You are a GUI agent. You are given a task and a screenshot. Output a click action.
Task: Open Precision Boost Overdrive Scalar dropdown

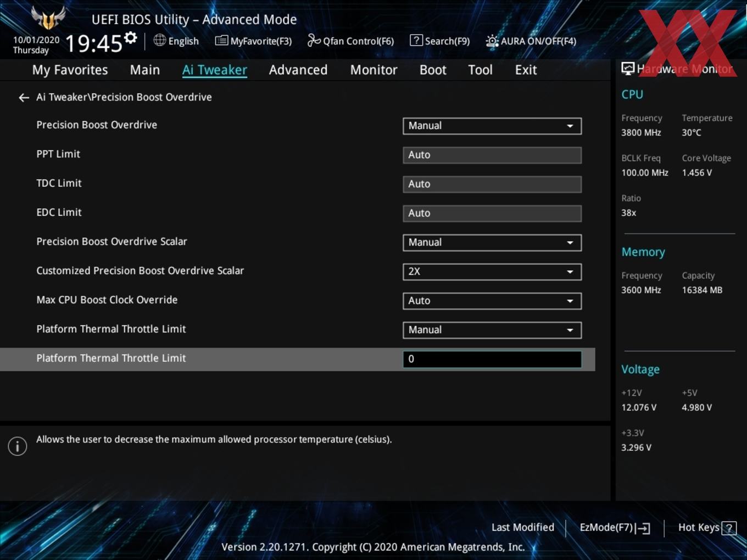coord(492,242)
